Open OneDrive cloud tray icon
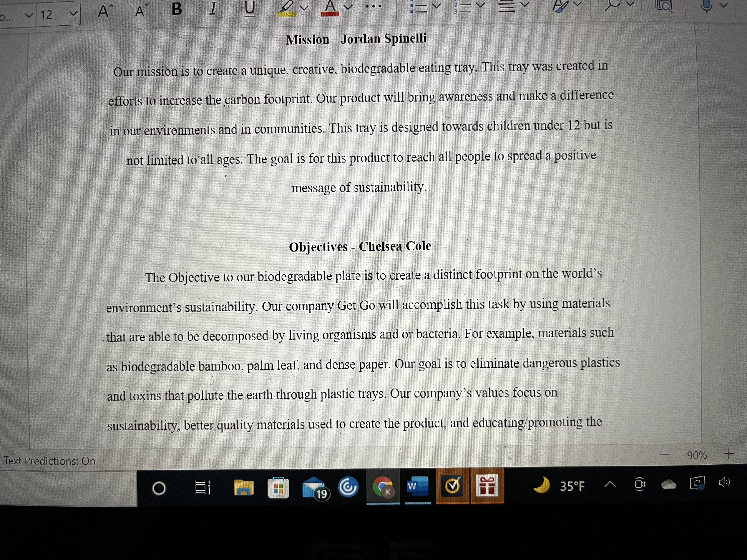This screenshot has width=747, height=560. 668,485
